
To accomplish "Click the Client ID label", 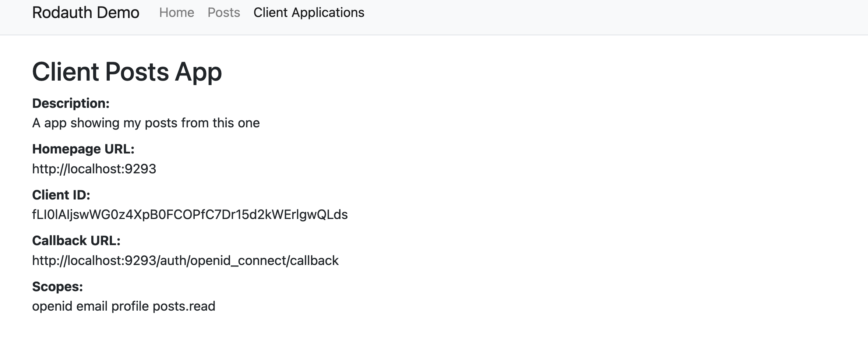I will tap(61, 195).
